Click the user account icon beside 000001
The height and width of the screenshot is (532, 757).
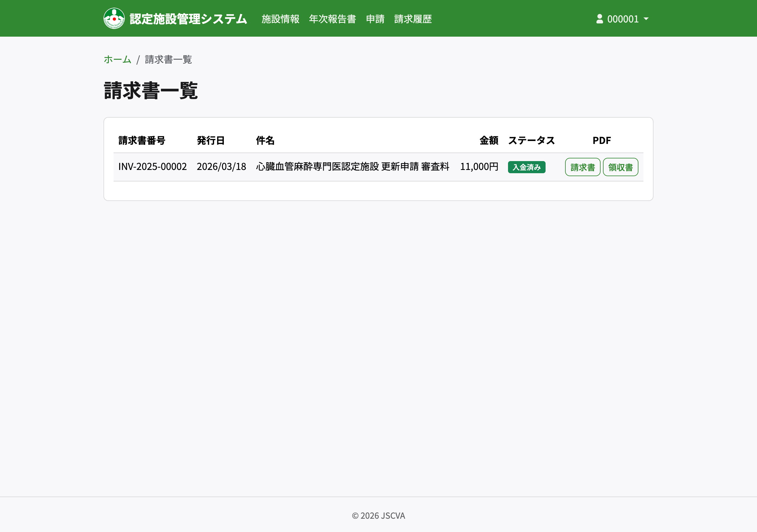pos(599,19)
